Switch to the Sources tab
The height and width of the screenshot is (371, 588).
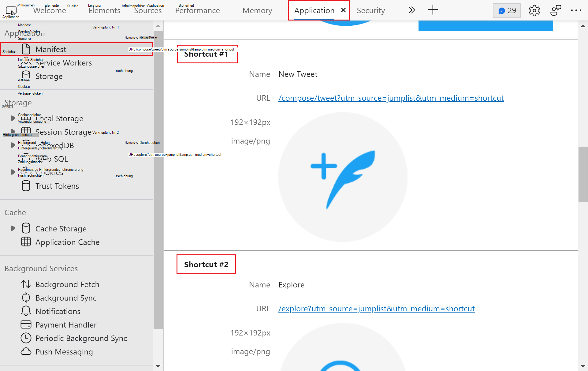(x=148, y=10)
